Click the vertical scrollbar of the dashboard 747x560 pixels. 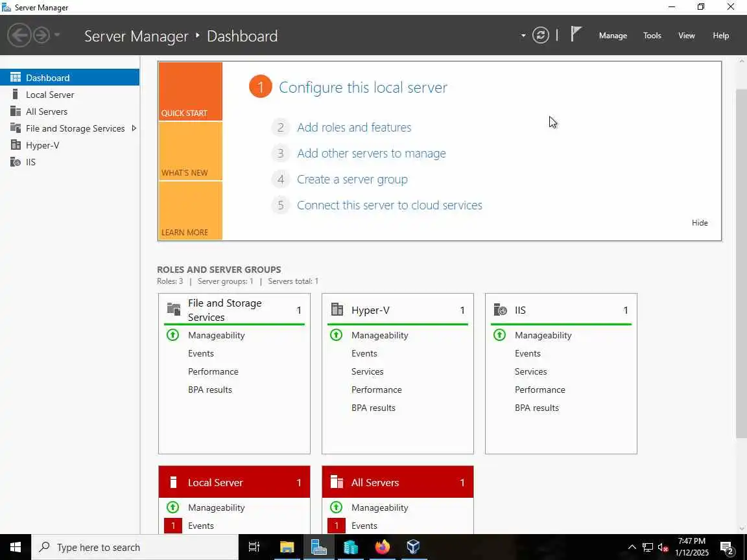tap(742, 263)
